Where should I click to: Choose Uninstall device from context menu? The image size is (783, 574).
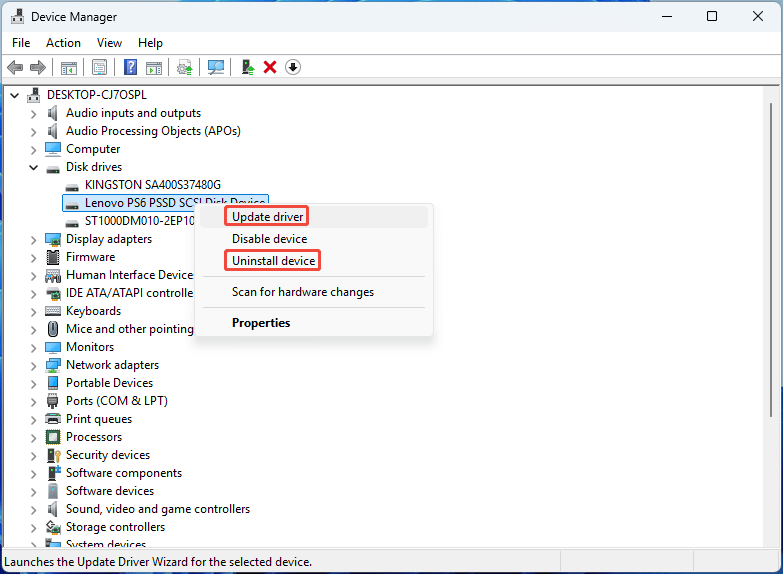click(x=314, y=261)
